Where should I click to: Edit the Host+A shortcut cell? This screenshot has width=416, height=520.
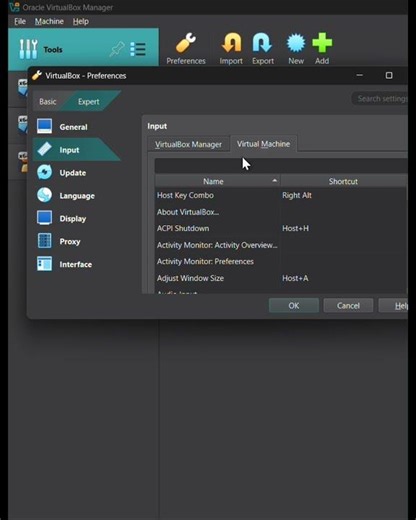click(343, 278)
